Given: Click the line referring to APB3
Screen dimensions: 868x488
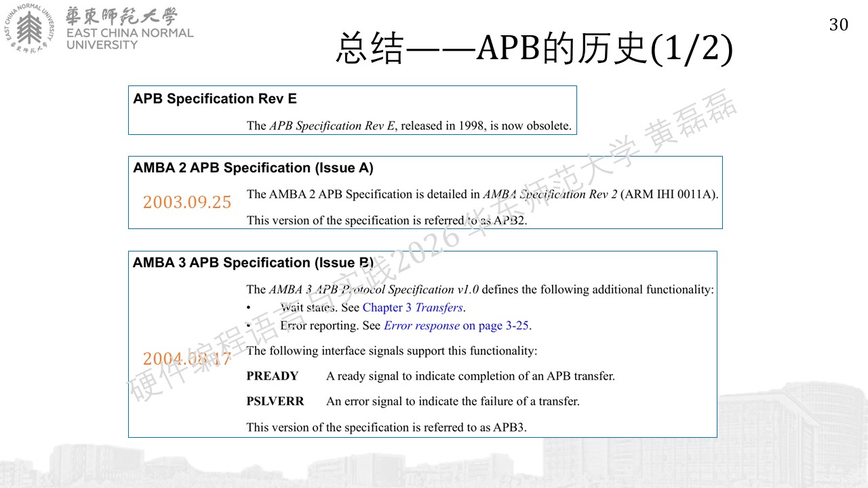Looking at the screenshot, I should tap(387, 427).
